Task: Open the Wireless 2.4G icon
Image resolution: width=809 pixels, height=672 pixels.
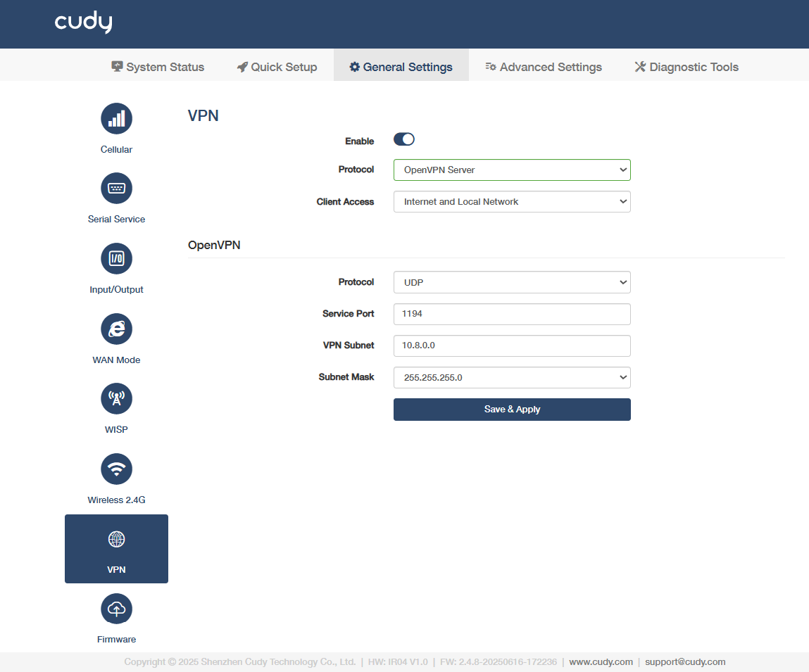Action: click(116, 469)
